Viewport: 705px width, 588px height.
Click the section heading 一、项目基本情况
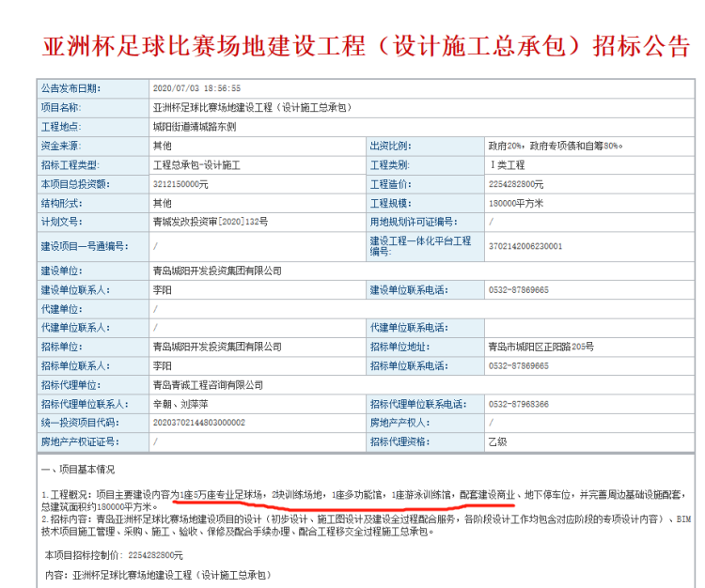coord(78,470)
